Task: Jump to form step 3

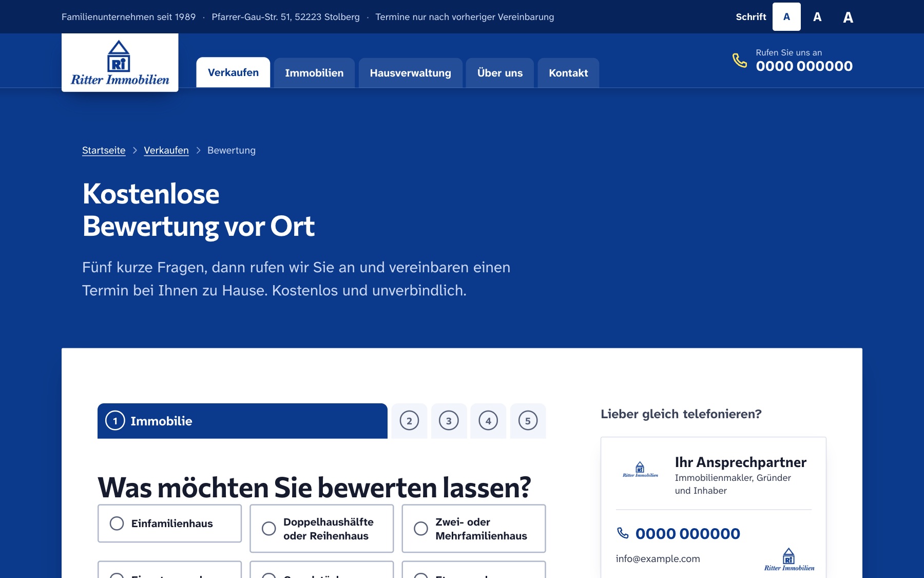Action: pyautogui.click(x=449, y=421)
